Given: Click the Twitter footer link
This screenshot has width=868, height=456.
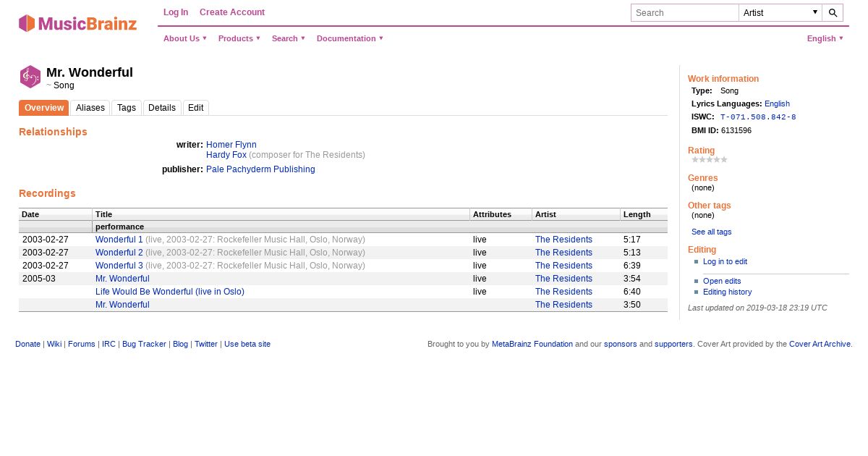Looking at the screenshot, I should (206, 344).
